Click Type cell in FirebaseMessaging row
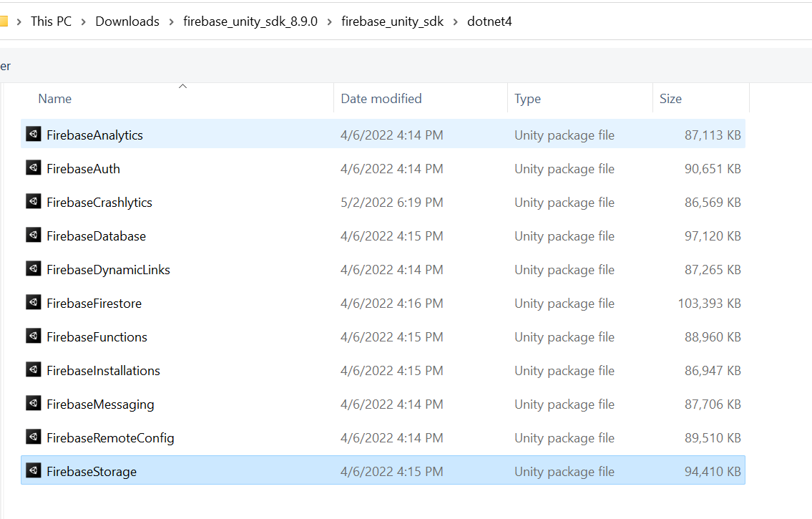Viewport: 812px width, 519px height. point(564,404)
